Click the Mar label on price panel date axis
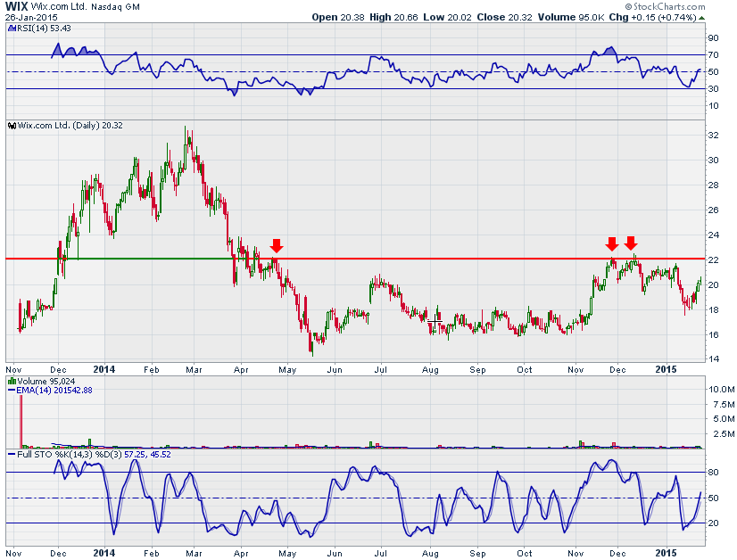 tap(194, 370)
